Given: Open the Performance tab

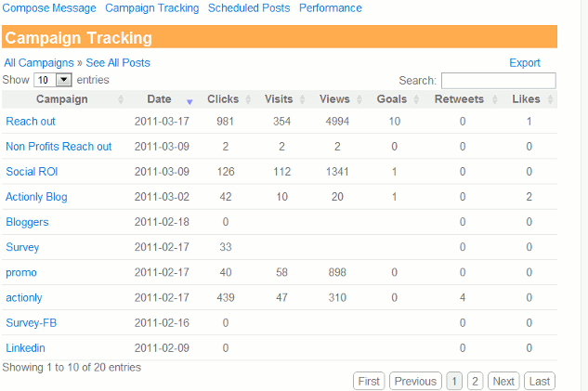Looking at the screenshot, I should [331, 7].
